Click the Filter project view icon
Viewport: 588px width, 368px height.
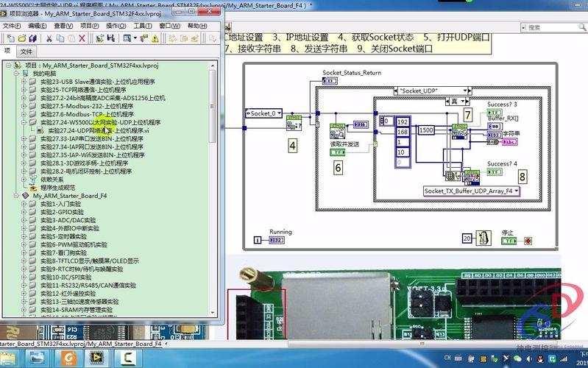click(x=127, y=38)
